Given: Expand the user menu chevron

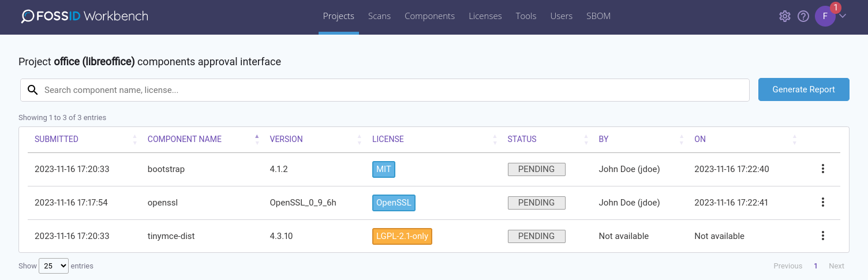Looking at the screenshot, I should pyautogui.click(x=843, y=16).
